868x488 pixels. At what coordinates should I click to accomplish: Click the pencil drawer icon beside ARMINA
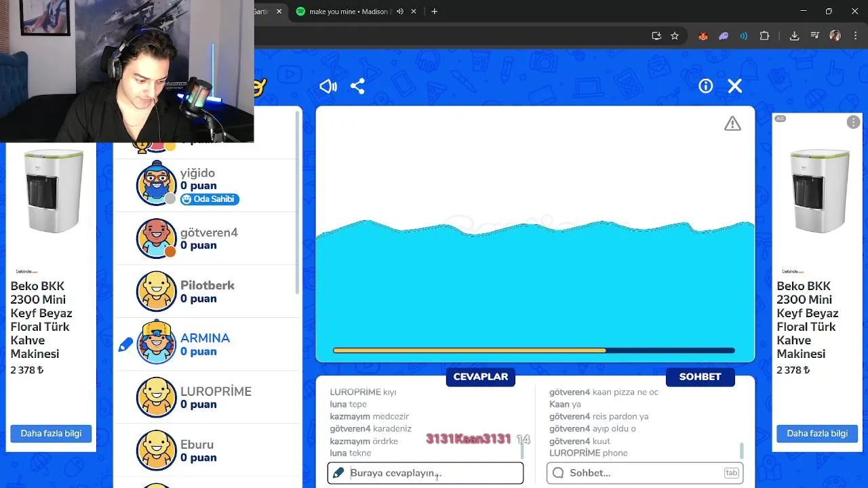tap(125, 345)
